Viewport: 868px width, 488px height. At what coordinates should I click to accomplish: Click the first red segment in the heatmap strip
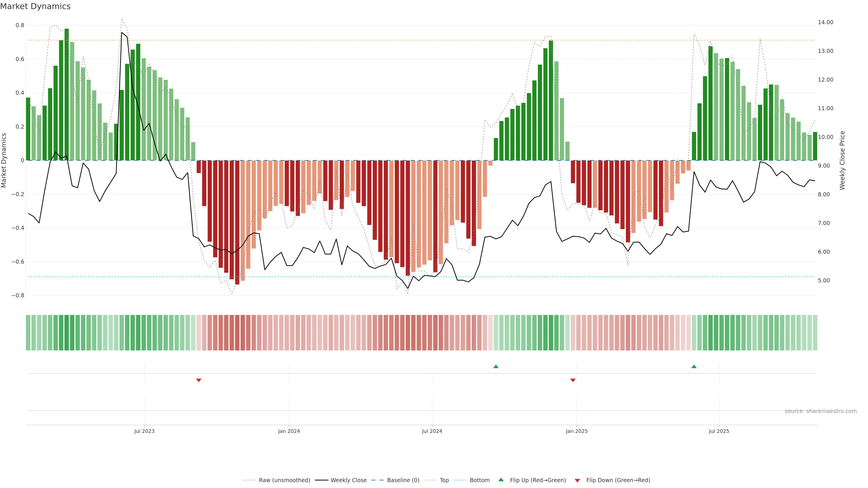[198, 332]
